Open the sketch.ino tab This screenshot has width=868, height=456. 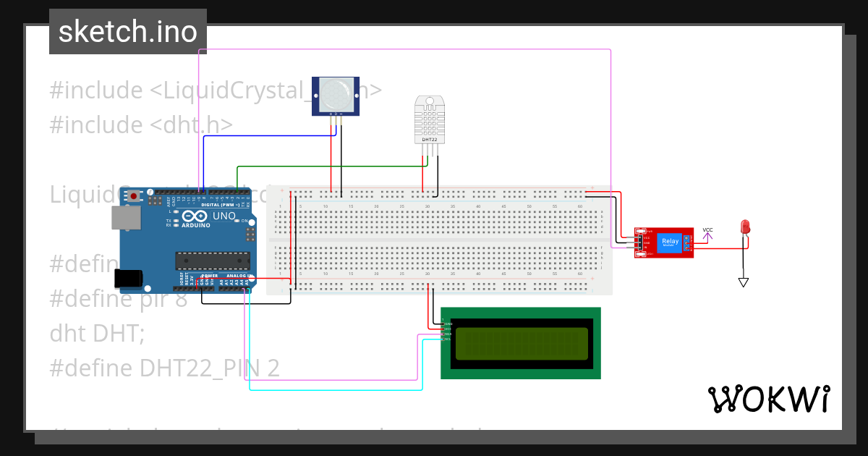127,30
